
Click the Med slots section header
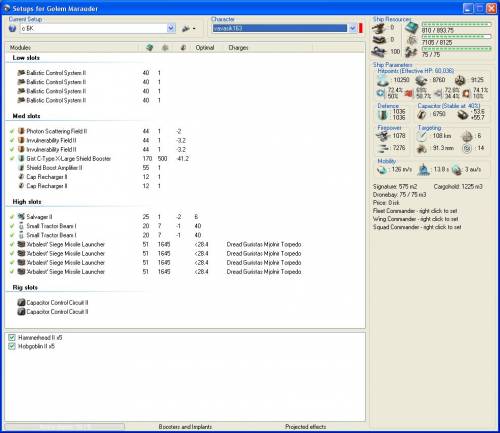(x=26, y=116)
